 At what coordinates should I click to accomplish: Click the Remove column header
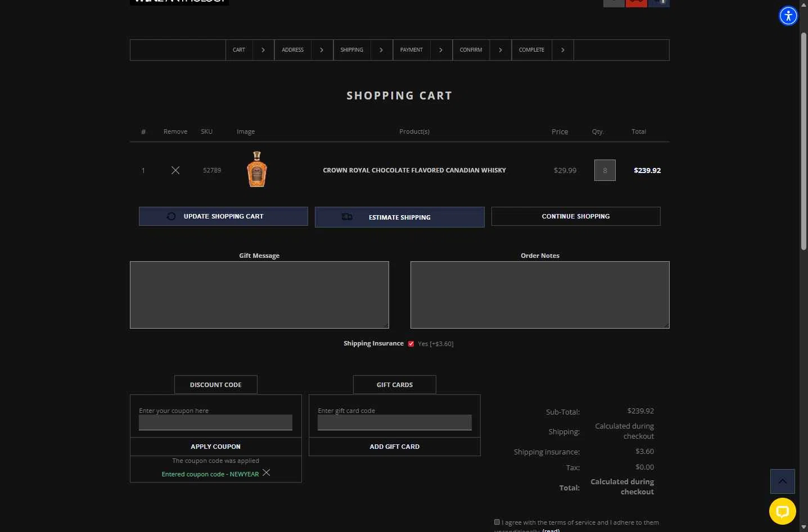click(x=175, y=131)
